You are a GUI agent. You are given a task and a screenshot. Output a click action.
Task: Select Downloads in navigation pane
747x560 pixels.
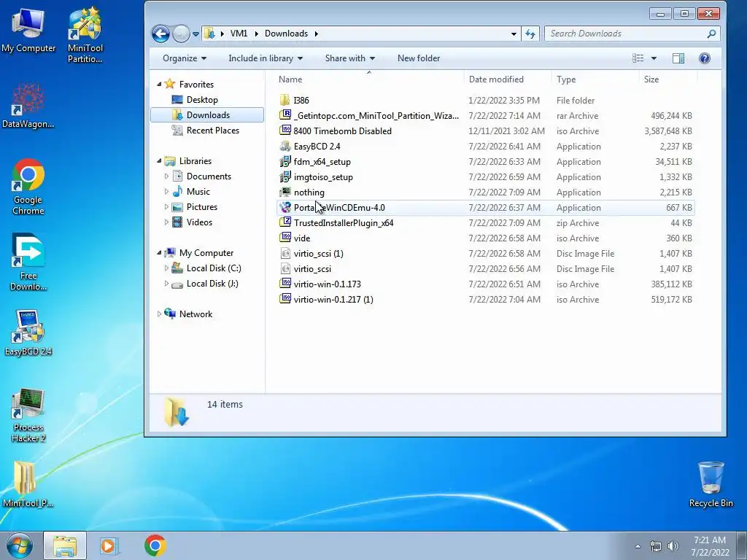click(x=207, y=114)
